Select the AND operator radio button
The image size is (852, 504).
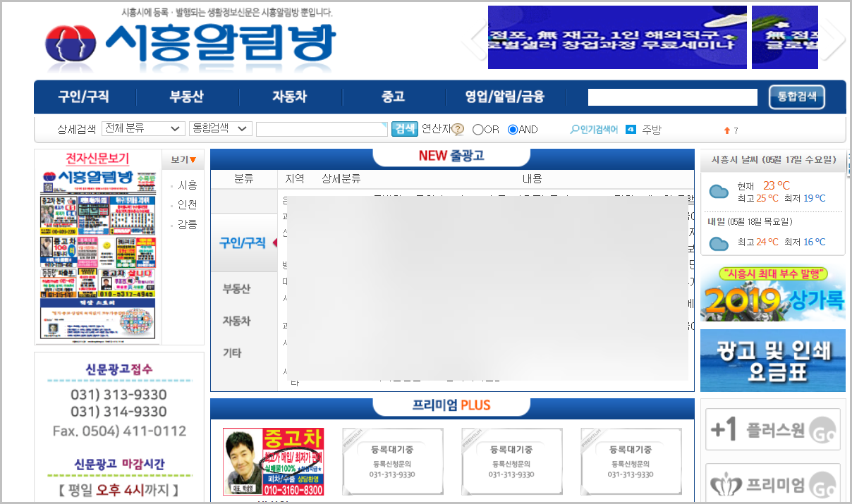(x=513, y=130)
